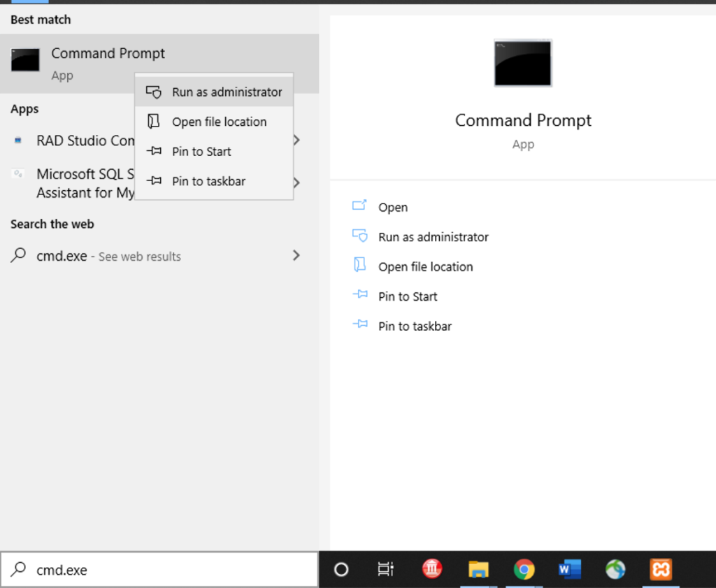Click the large Command Prompt preview icon

pos(523,63)
